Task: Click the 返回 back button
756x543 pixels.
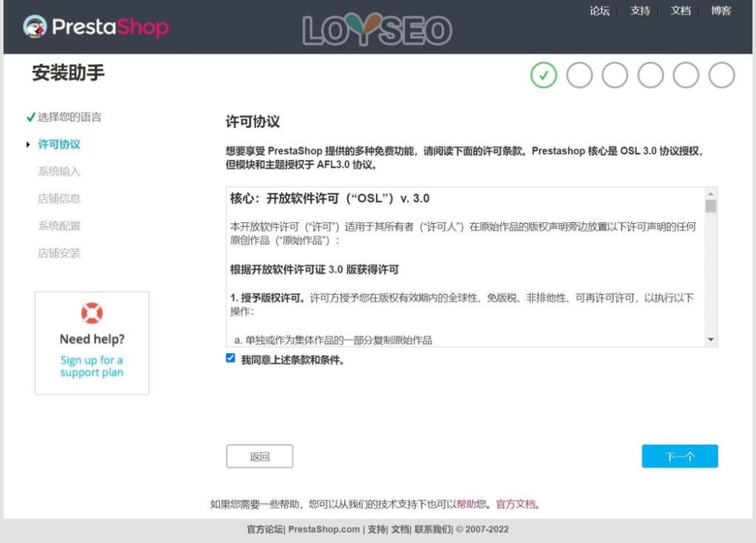Action: [x=259, y=456]
